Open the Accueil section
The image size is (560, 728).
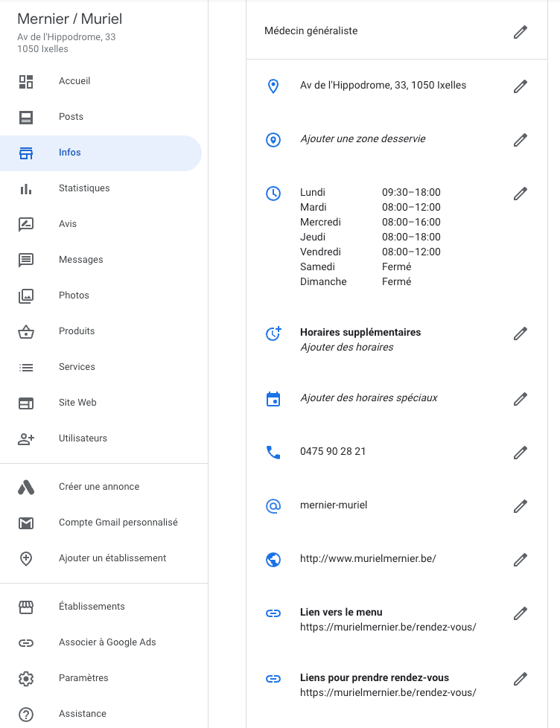[74, 81]
